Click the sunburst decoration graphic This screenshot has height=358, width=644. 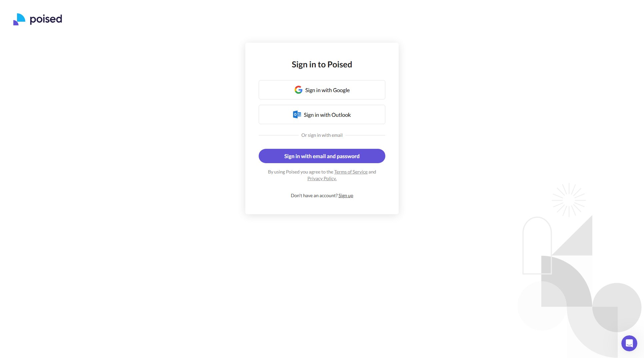coord(569,200)
